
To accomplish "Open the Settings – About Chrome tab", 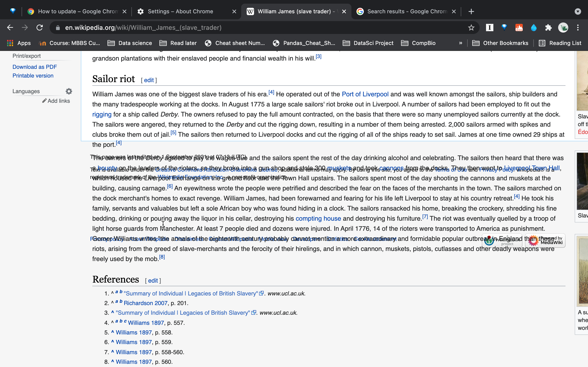I will point(179,11).
